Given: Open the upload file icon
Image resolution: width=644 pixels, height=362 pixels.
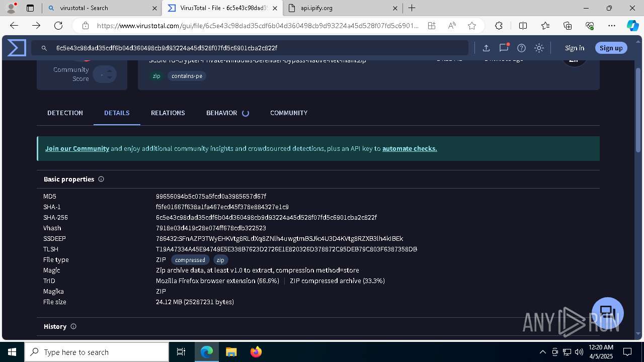Looking at the screenshot, I should click(486, 48).
